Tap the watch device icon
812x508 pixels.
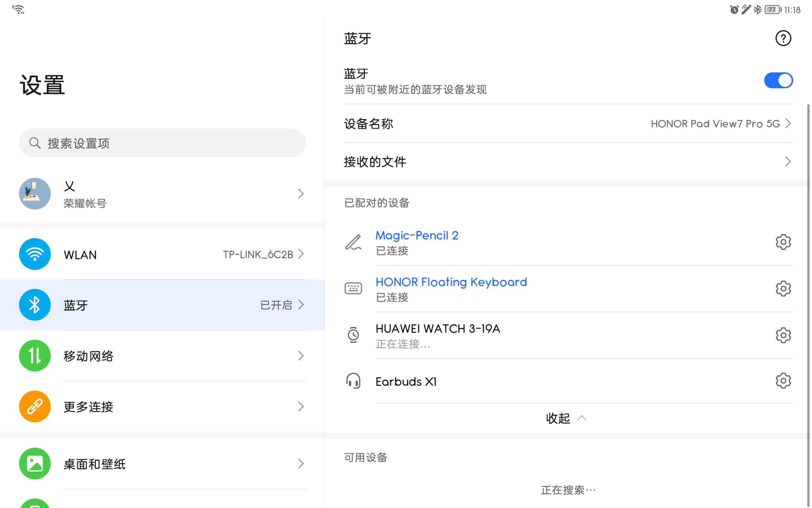[353, 335]
